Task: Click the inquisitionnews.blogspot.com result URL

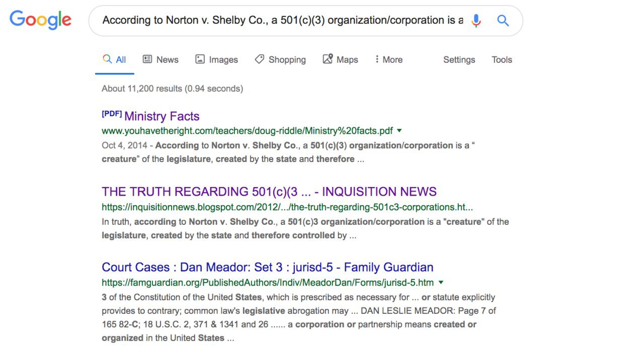Action: pyautogui.click(x=287, y=207)
